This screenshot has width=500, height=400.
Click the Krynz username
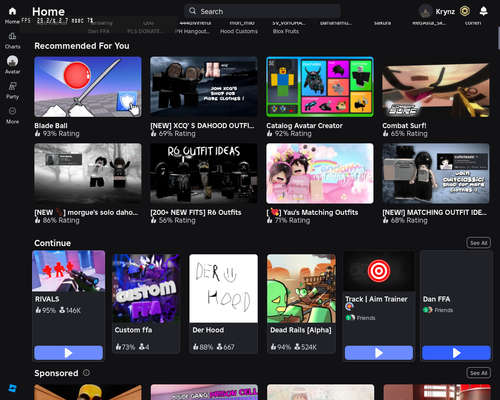pos(445,12)
